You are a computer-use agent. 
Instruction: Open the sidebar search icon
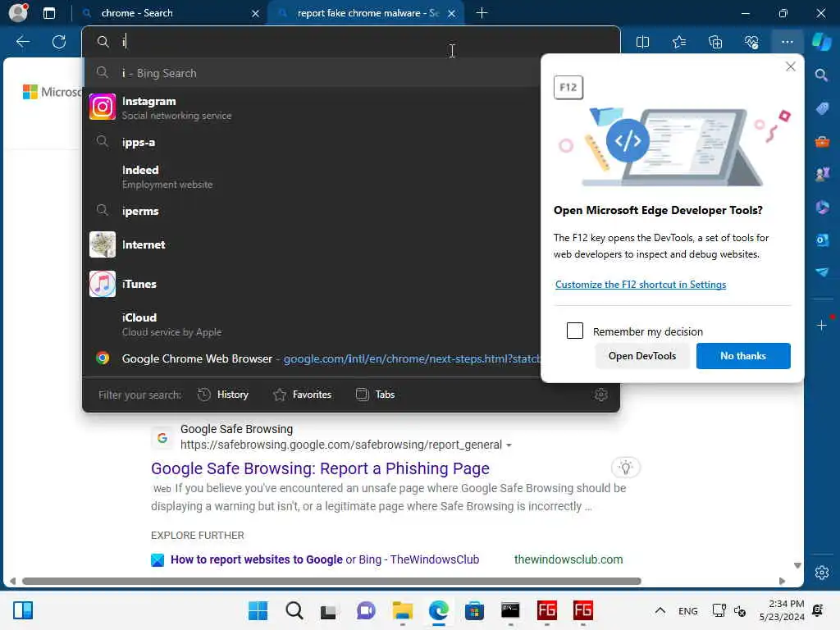[821, 75]
